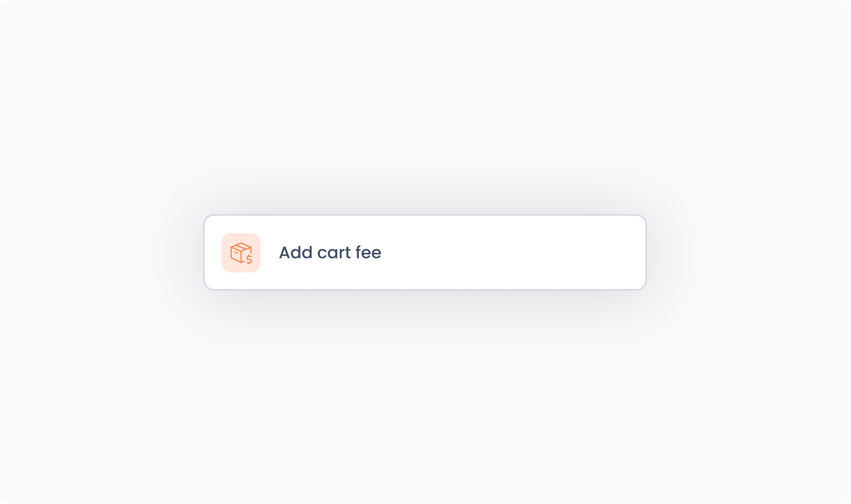Viewport: 851px width, 504px height.
Task: Click the empty white area of the card
Action: point(509,252)
